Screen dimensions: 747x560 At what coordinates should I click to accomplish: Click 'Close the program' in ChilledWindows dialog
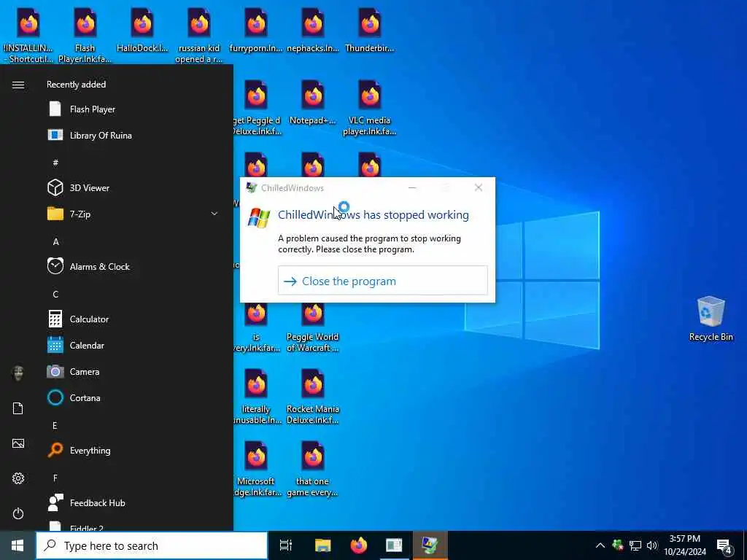click(382, 281)
